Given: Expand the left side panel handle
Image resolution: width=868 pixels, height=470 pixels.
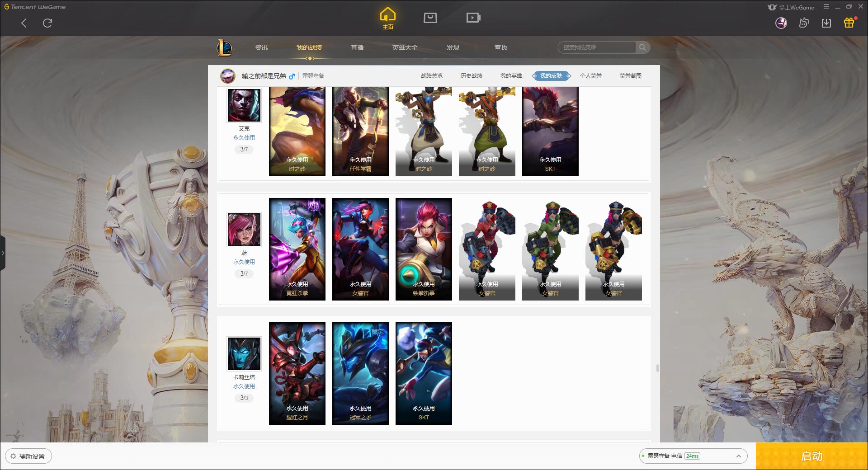Looking at the screenshot, I should pos(3,253).
